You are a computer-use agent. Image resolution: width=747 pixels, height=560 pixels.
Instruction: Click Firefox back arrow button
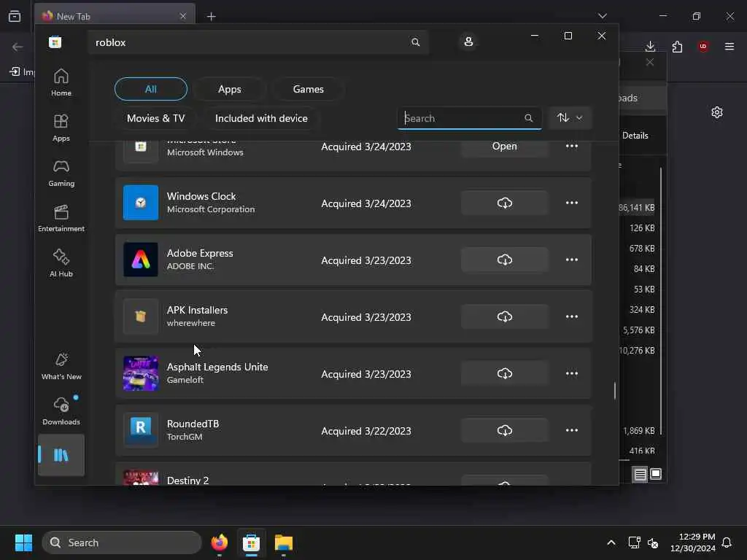click(18, 47)
